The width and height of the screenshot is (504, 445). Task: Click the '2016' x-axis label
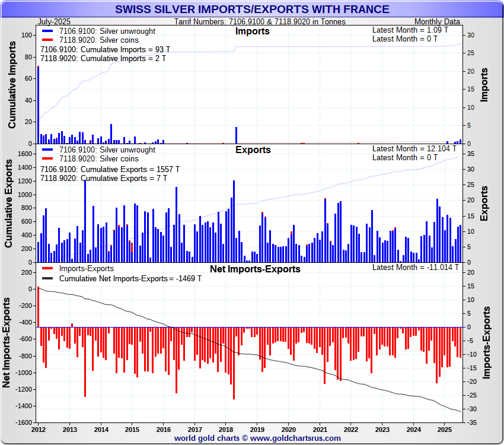(x=164, y=430)
